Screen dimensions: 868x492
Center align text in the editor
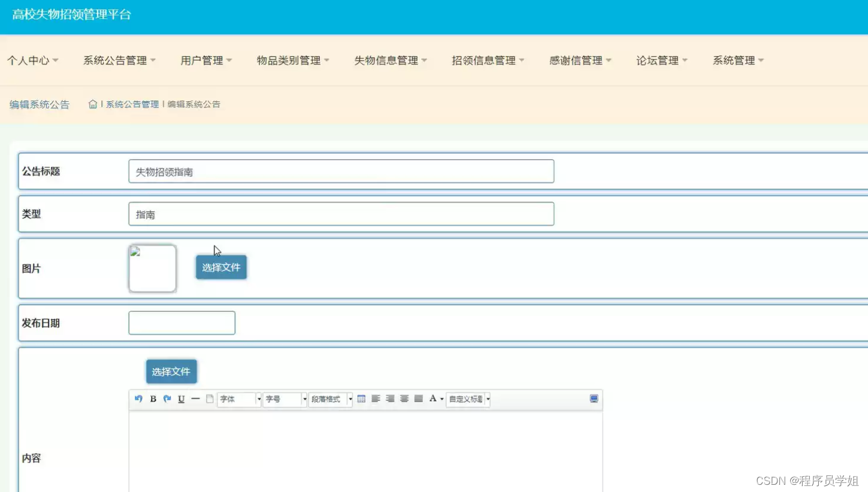click(x=404, y=399)
